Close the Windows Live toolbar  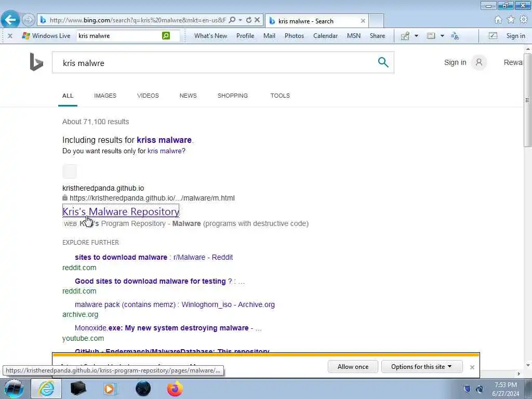[10, 36]
